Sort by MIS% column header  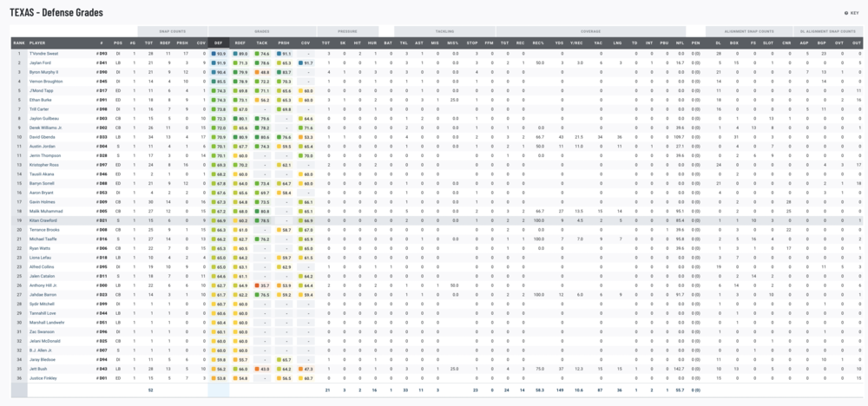coord(454,43)
